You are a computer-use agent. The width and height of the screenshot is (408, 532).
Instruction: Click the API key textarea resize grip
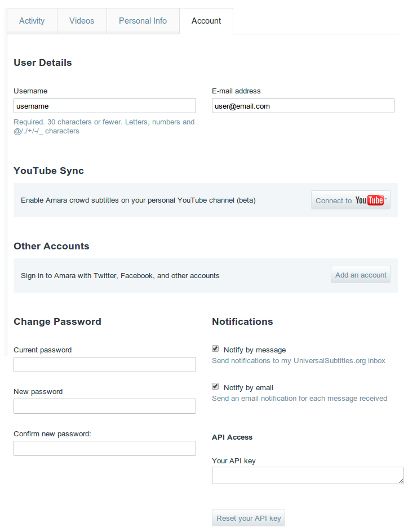401,481
